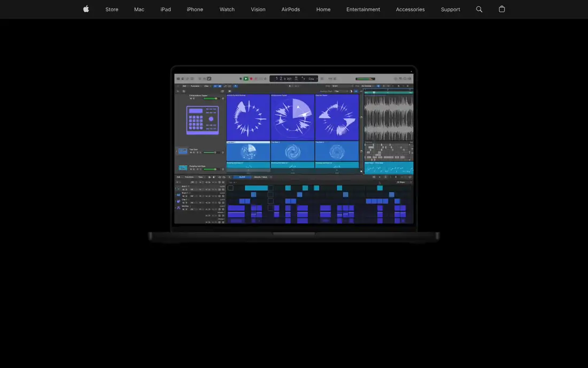Open the shopping bag icon
The width and height of the screenshot is (588, 368).
pyautogui.click(x=502, y=9)
